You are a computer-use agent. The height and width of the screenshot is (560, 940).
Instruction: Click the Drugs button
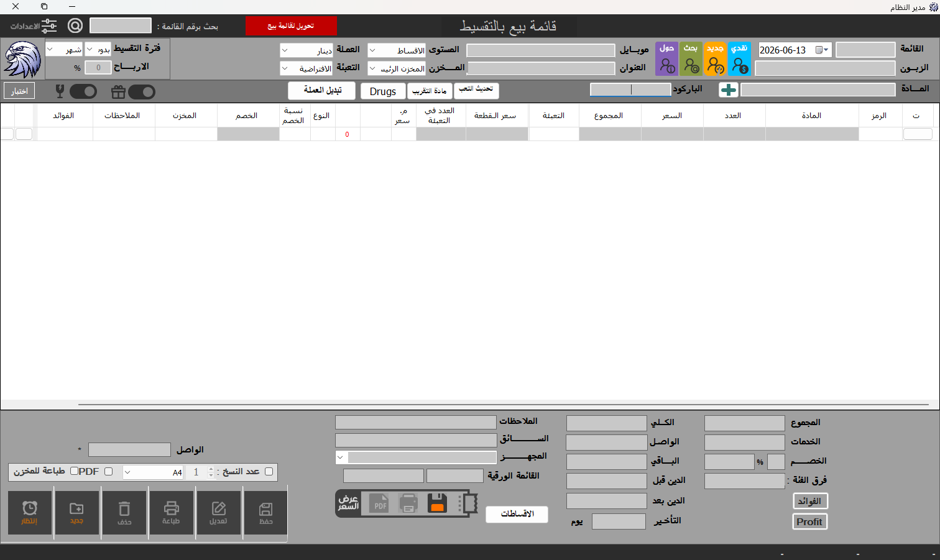coord(382,91)
